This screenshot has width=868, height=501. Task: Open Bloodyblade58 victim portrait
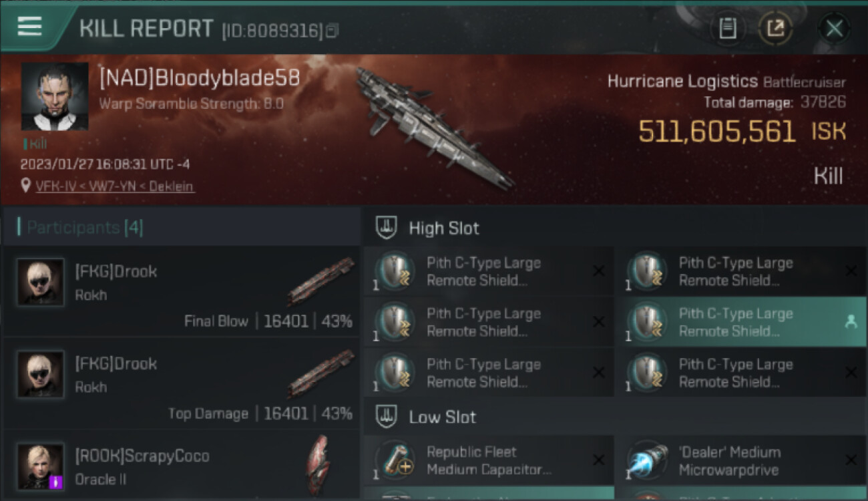click(54, 96)
